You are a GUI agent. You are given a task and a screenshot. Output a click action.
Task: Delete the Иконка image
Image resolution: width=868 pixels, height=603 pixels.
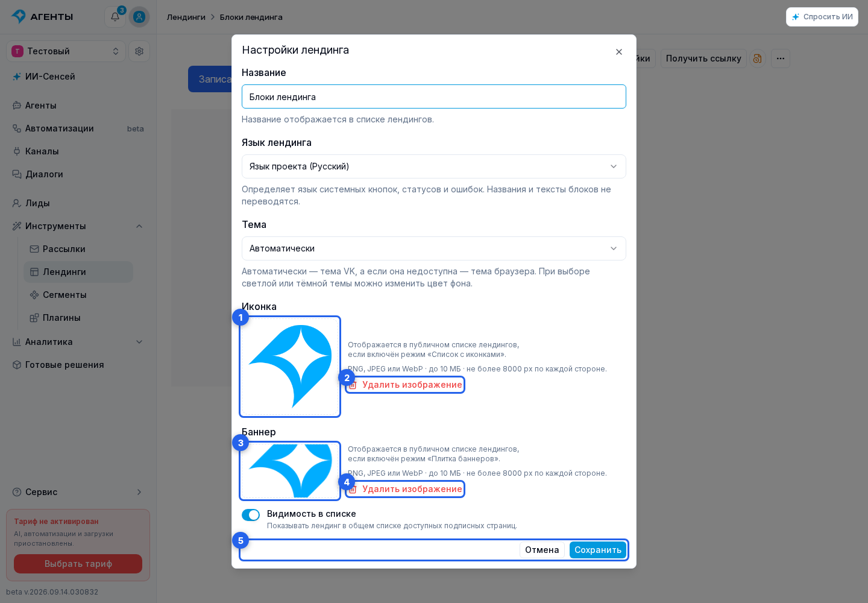point(406,385)
